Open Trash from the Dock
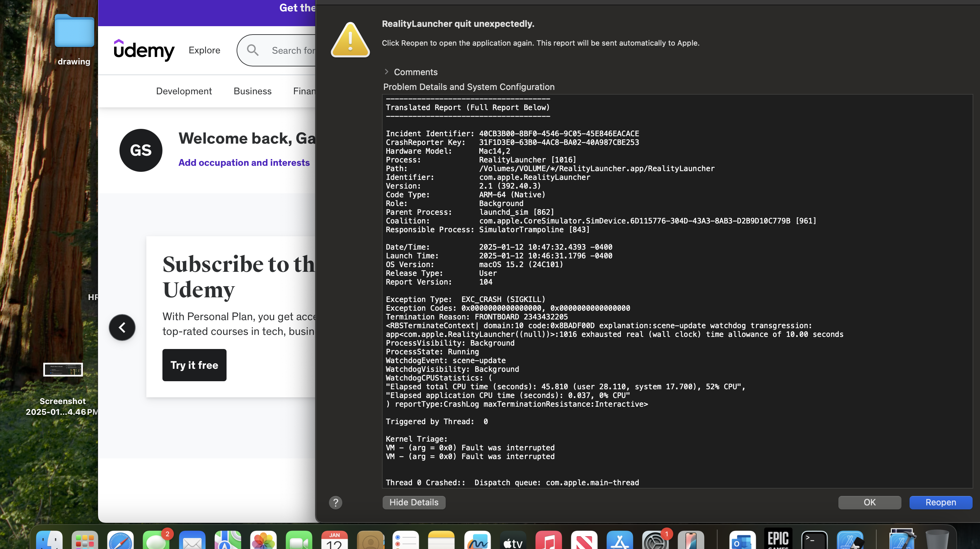980x549 pixels. coord(937,540)
